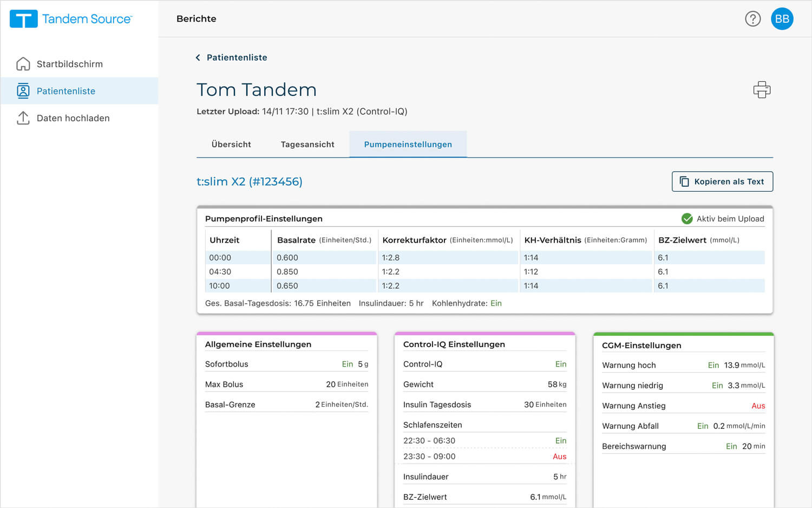Click the Berichte page title

coord(197,18)
